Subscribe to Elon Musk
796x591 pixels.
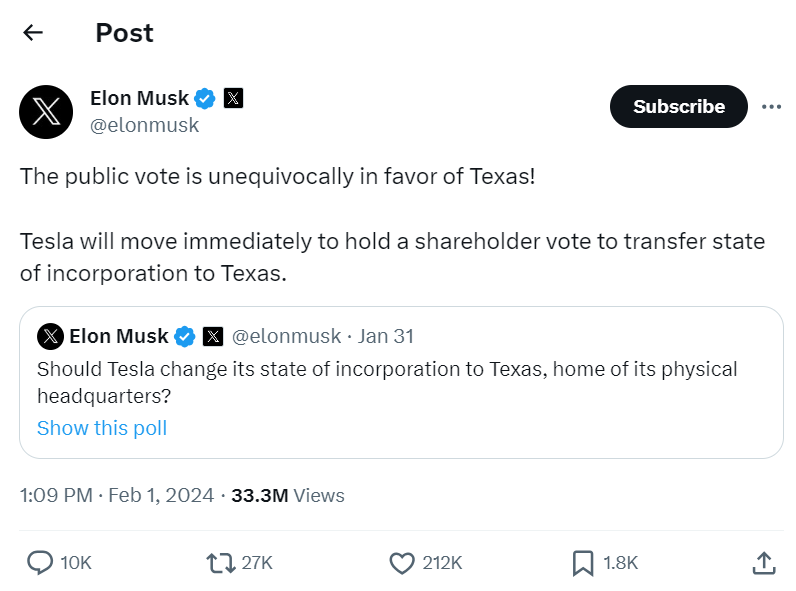click(678, 107)
